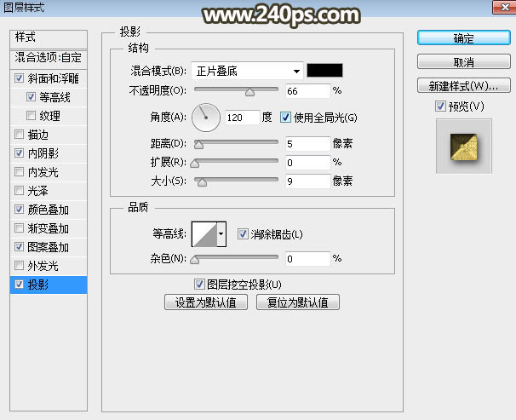
Task: Open the 图案叠加 settings label
Action: 48,247
